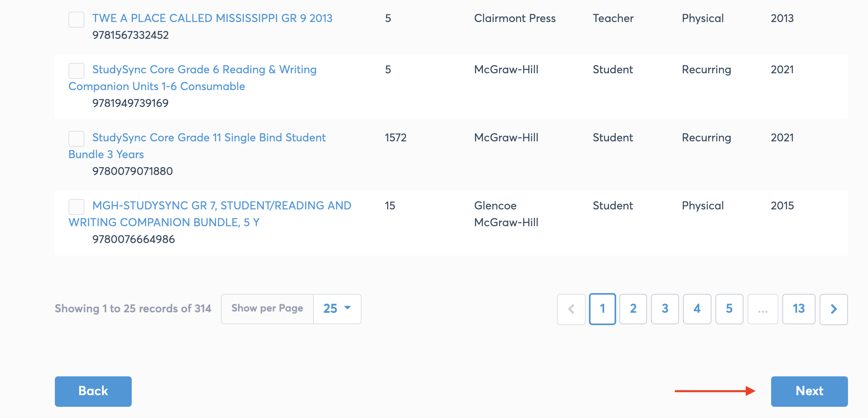Image resolution: width=868 pixels, height=418 pixels.
Task: Click the Back button
Action: tap(93, 391)
